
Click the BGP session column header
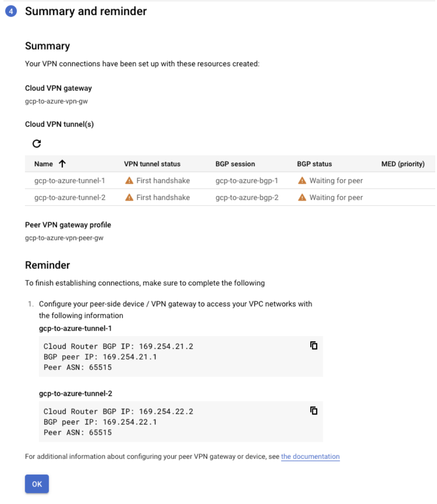235,164
